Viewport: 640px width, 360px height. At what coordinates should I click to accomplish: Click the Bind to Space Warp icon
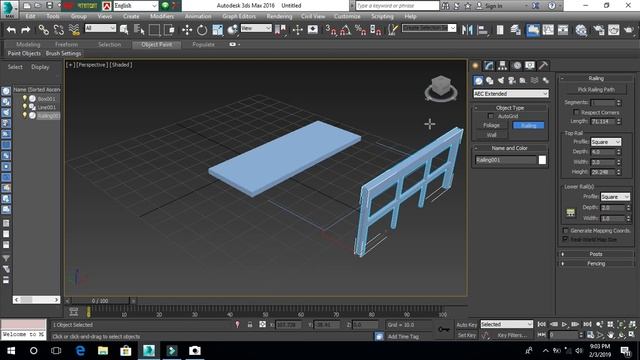pos(74,29)
